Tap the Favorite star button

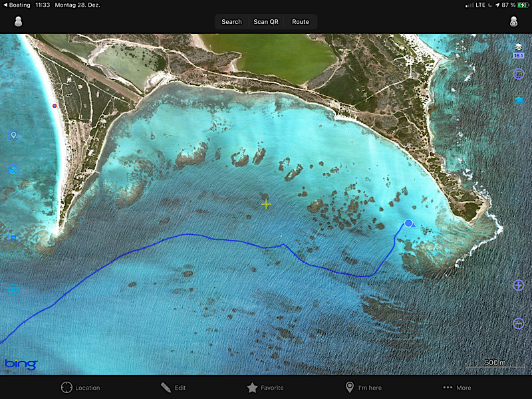click(x=265, y=388)
